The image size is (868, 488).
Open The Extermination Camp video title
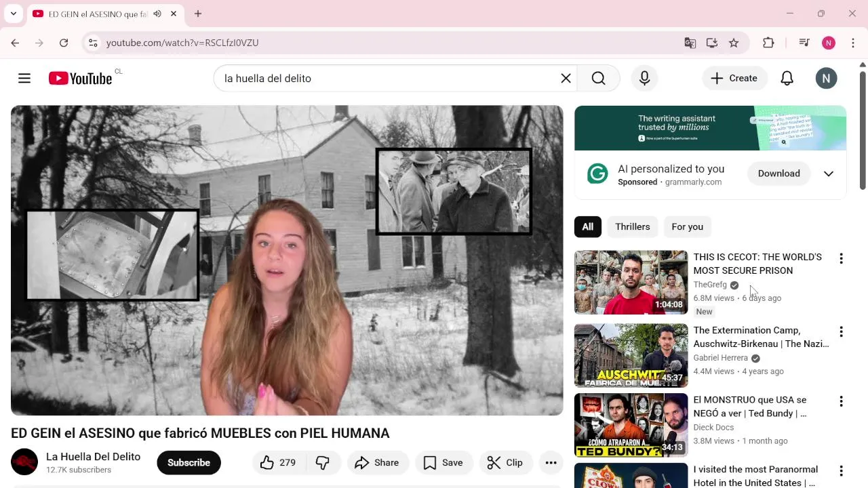click(761, 337)
